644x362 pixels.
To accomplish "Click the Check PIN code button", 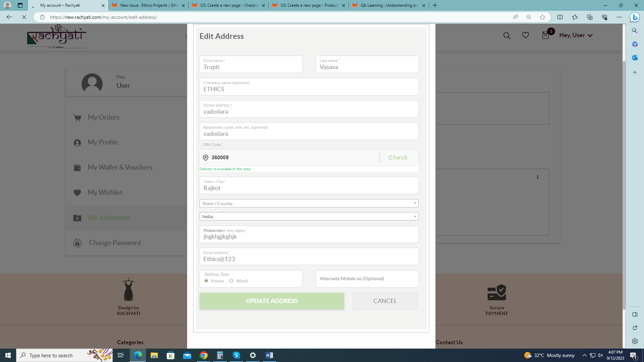I will 398,158.
